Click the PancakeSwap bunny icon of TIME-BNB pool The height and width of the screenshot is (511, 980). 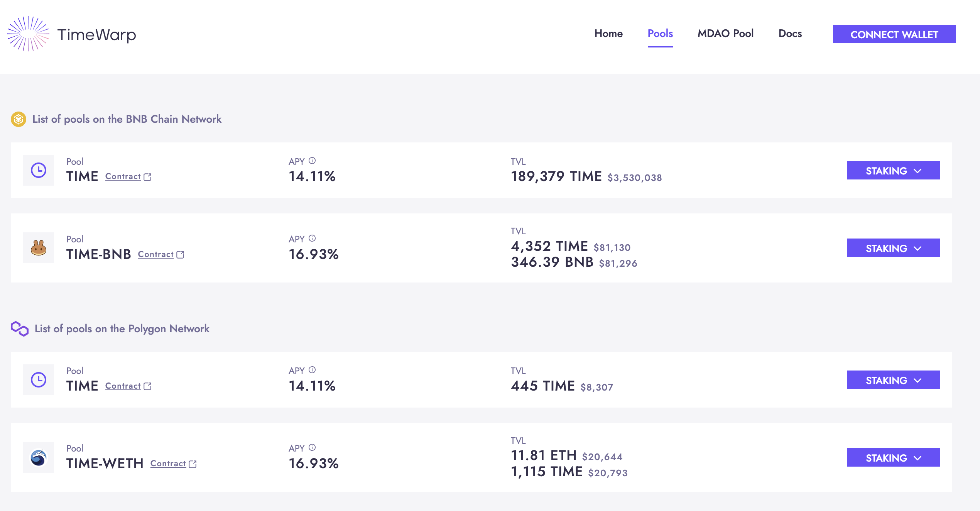pos(39,248)
